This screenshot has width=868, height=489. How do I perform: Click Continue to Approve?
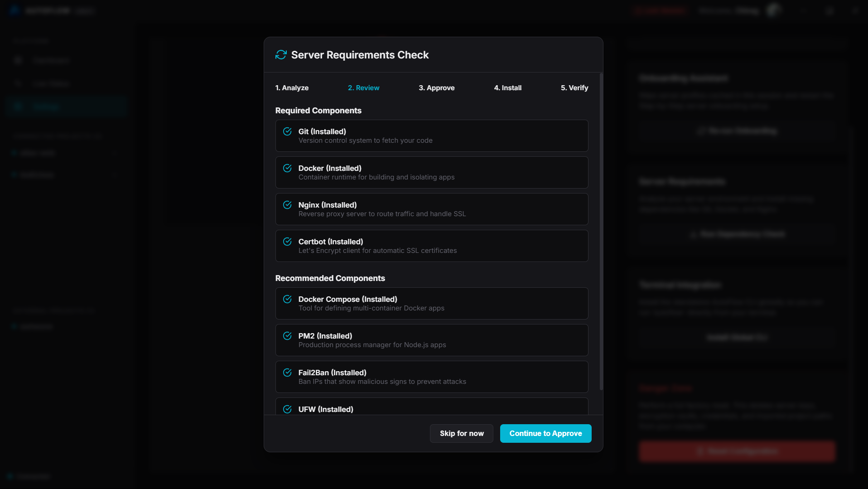[x=545, y=434]
